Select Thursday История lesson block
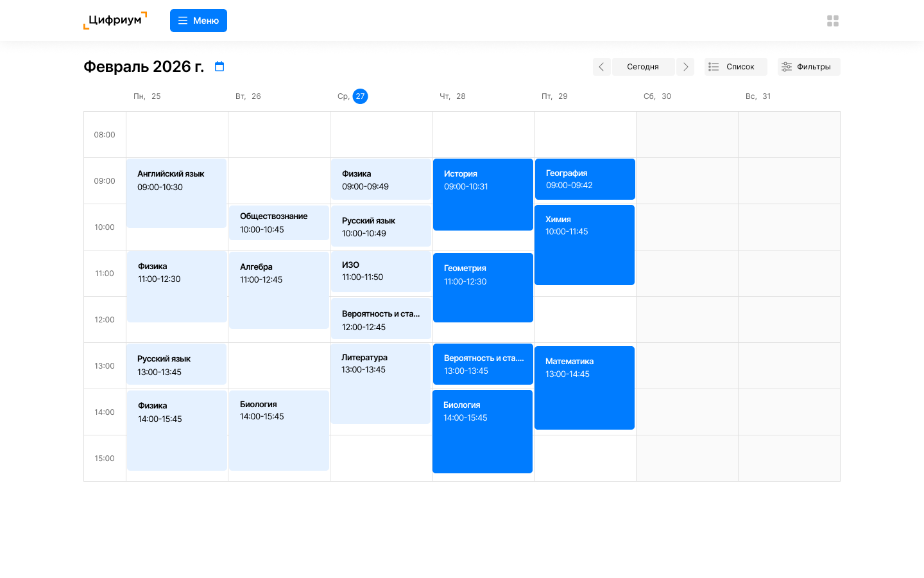The image size is (924, 578). [483, 194]
